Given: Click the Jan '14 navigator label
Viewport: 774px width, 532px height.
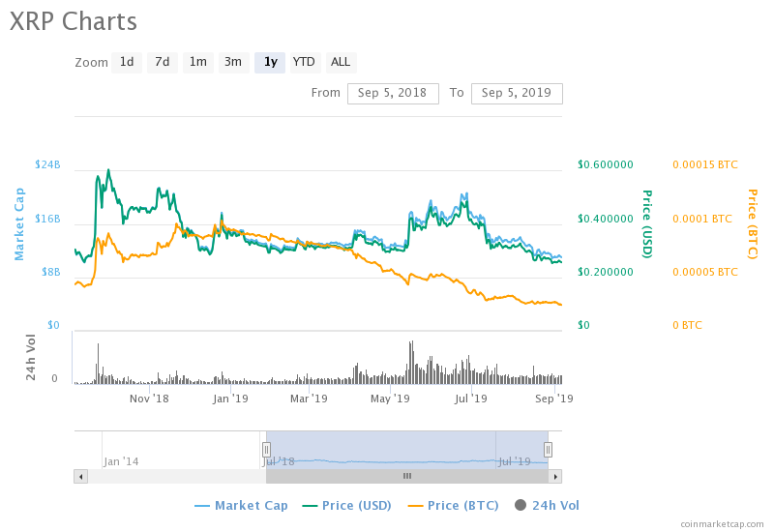Looking at the screenshot, I should pos(122,462).
